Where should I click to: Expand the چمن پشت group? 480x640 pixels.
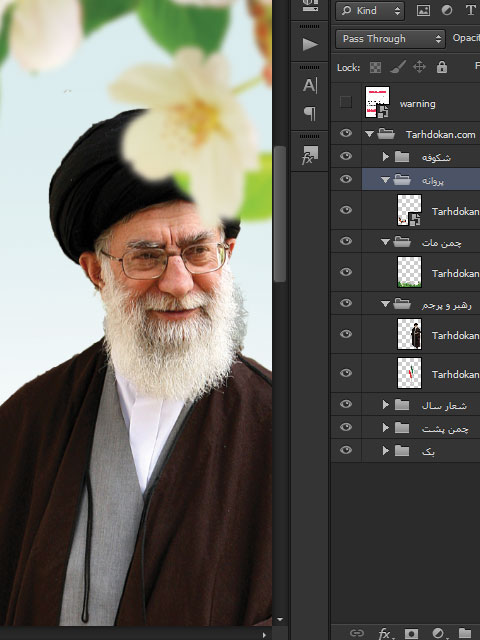385,428
